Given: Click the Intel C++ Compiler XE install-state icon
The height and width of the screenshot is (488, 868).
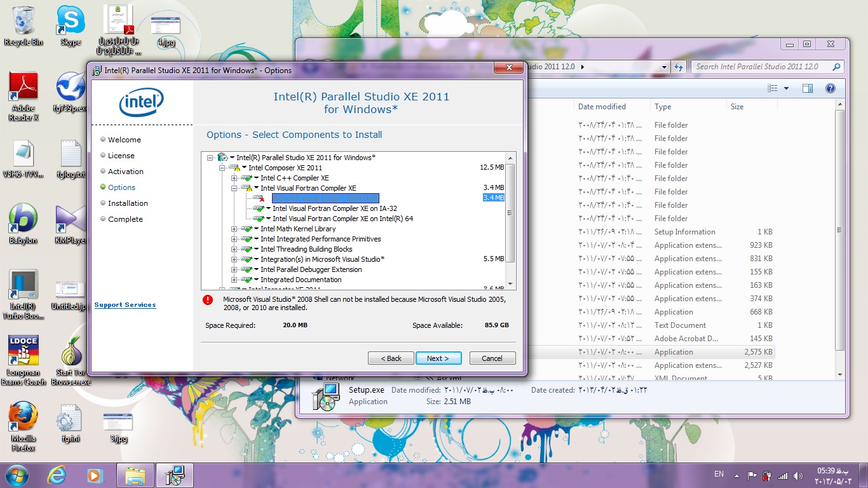Looking at the screenshot, I should 247,178.
